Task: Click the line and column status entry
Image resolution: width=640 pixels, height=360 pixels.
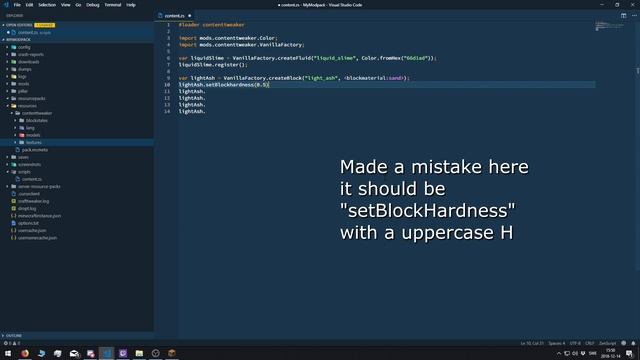Action: [x=532, y=343]
